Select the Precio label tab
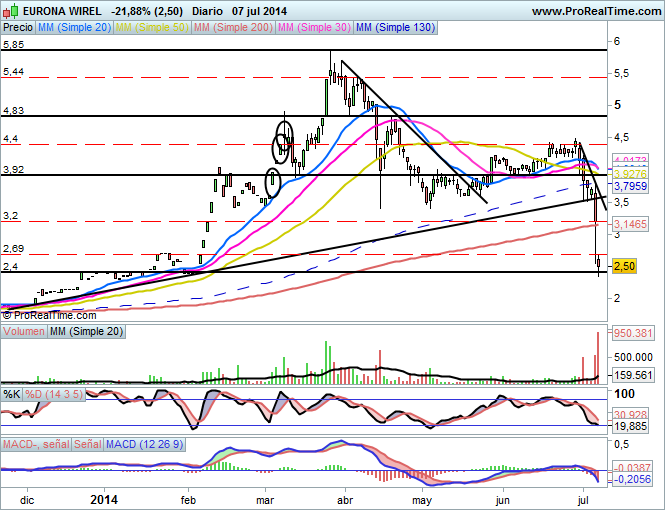The image size is (665, 510). point(18,28)
